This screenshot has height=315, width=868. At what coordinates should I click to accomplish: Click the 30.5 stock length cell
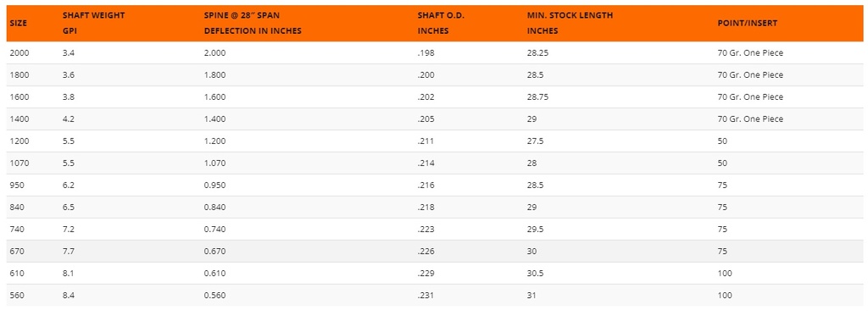[x=536, y=273]
